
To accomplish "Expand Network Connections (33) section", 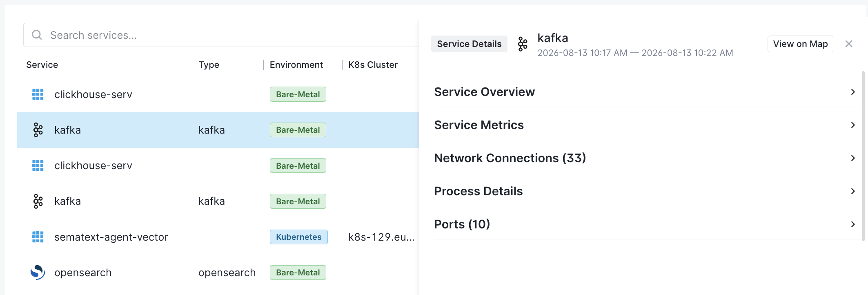I will 648,158.
